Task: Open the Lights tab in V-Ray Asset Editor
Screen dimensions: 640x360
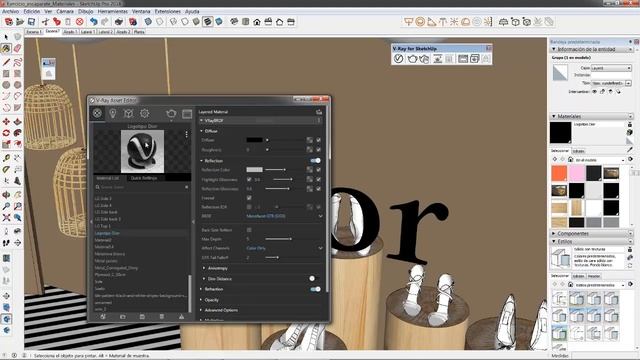Action: coord(113,113)
